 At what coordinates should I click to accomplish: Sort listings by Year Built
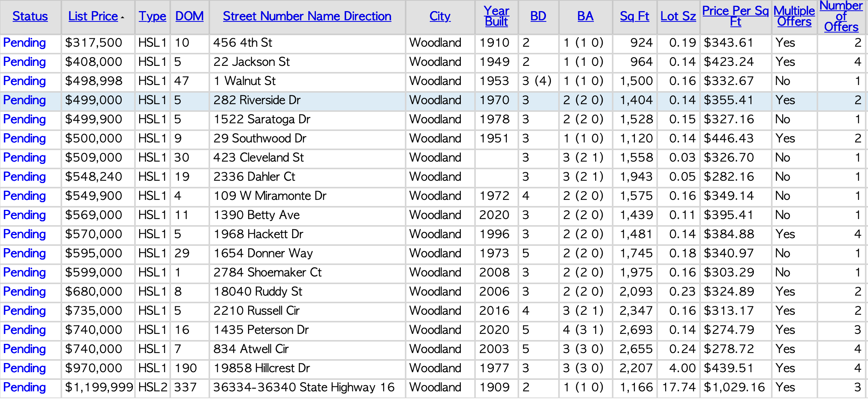496,16
